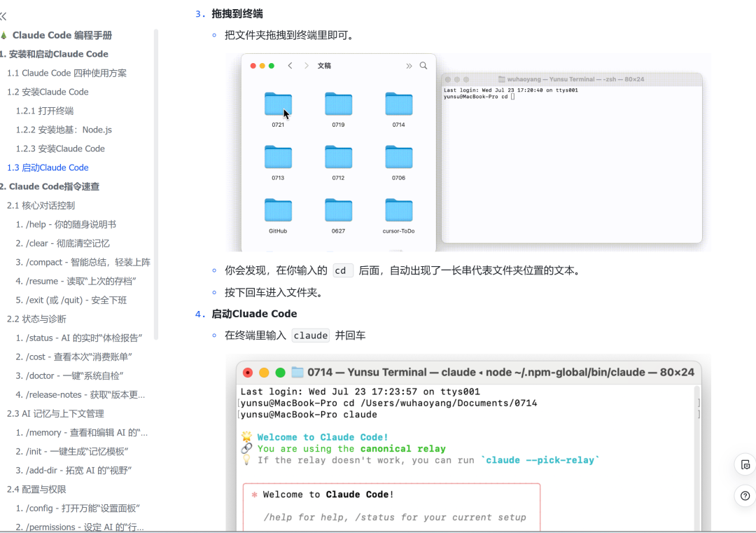The width and height of the screenshot is (756, 533).
Task: Select /status - AI 的实时"体检报告"
Action: pos(79,338)
